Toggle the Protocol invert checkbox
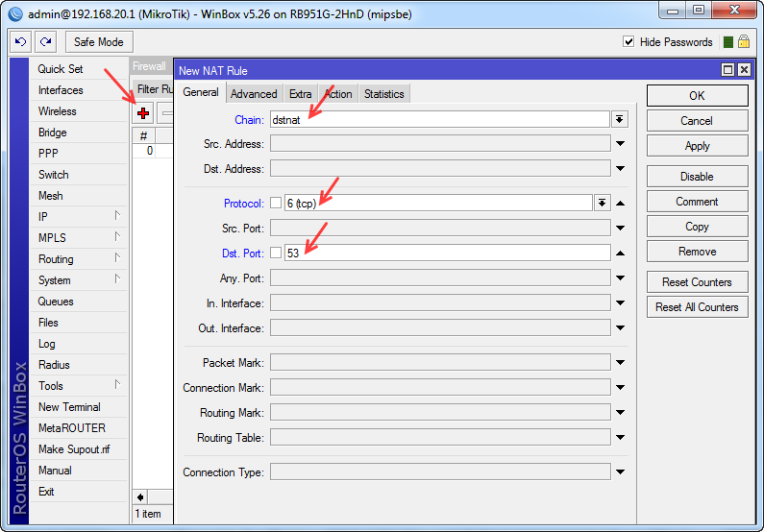The height and width of the screenshot is (532, 764). [x=276, y=204]
